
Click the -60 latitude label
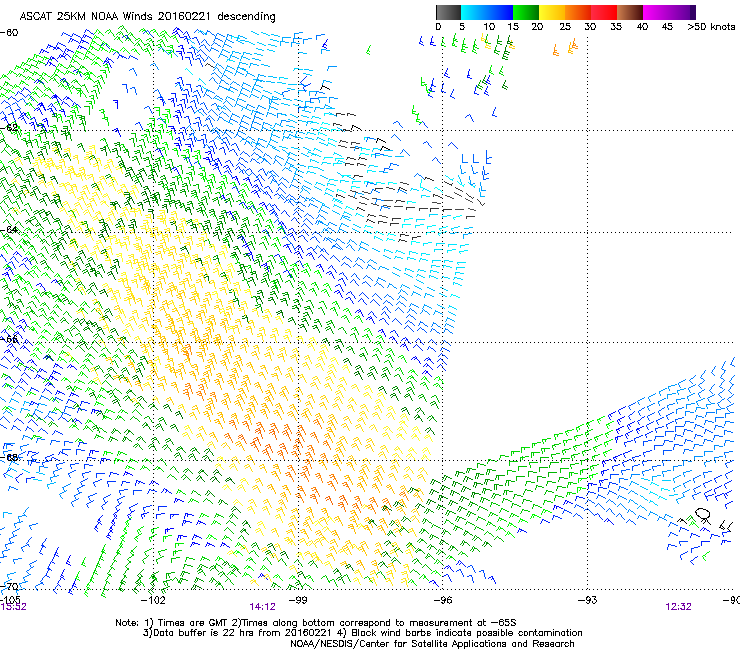click(x=9, y=33)
